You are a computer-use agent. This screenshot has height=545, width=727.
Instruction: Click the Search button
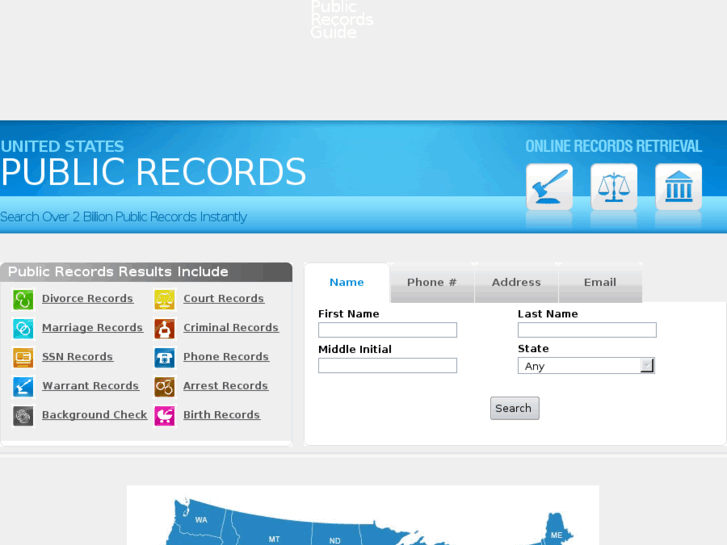point(515,408)
